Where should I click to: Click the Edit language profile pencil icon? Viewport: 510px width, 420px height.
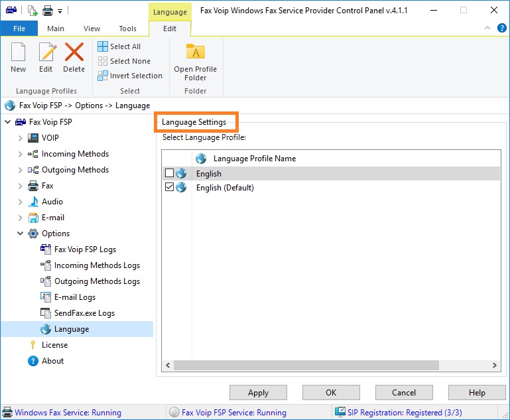48,52
